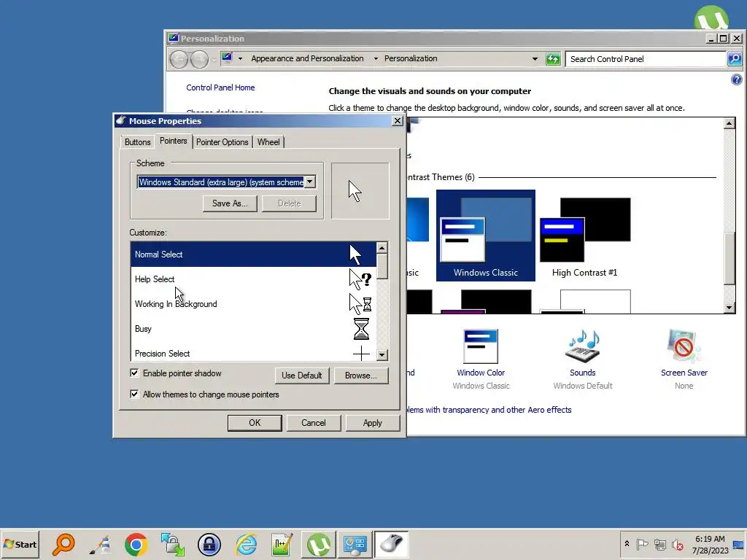Click the Customize list scroll-down arrow
This screenshot has width=747, height=560.
(382, 355)
